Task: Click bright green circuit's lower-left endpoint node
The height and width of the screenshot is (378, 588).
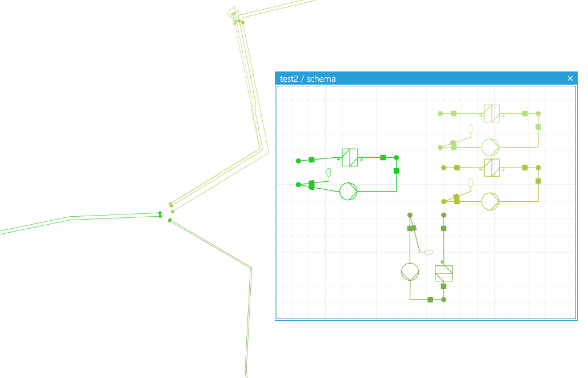Action: (298, 185)
